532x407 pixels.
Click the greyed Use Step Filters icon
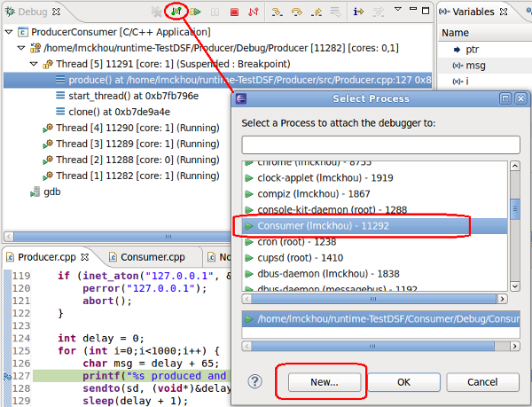tap(378, 12)
